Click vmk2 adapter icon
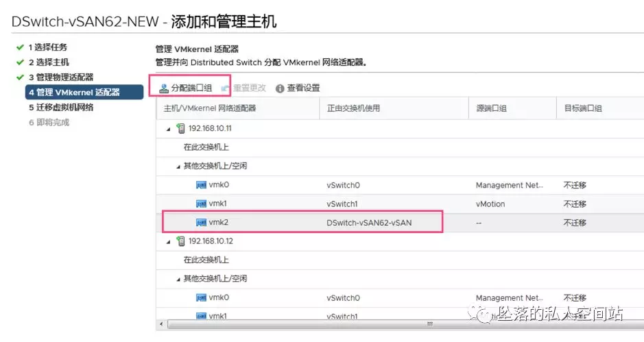This screenshot has height=342, width=644. tap(201, 223)
